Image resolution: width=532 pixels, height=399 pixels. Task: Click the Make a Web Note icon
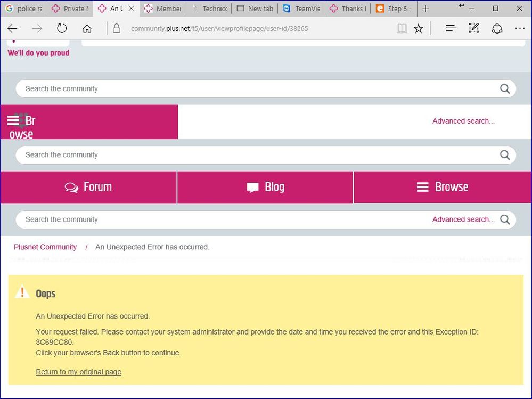click(473, 29)
